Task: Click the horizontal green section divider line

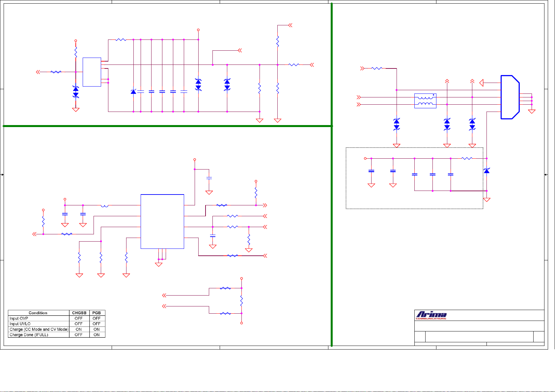Action: (x=165, y=126)
